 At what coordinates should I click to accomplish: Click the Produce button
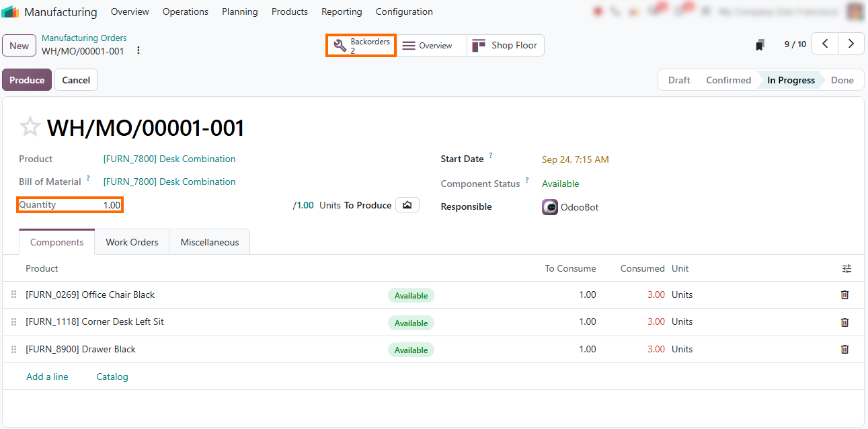[x=27, y=80]
